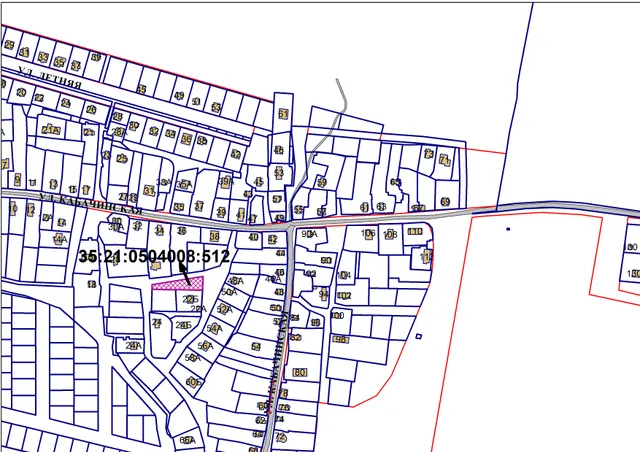This screenshot has width=640, height=452.
Task: Click the house number 59
Action: click(322, 182)
